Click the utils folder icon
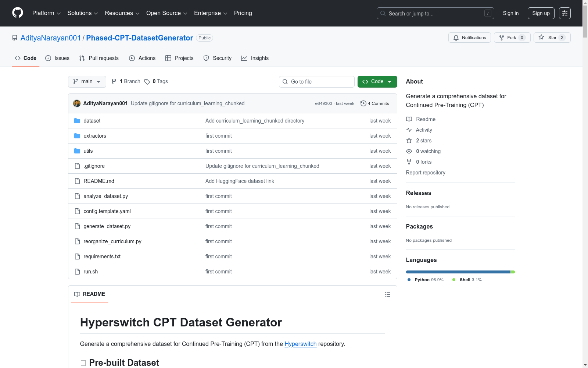The height and width of the screenshot is (368, 588). [77, 151]
